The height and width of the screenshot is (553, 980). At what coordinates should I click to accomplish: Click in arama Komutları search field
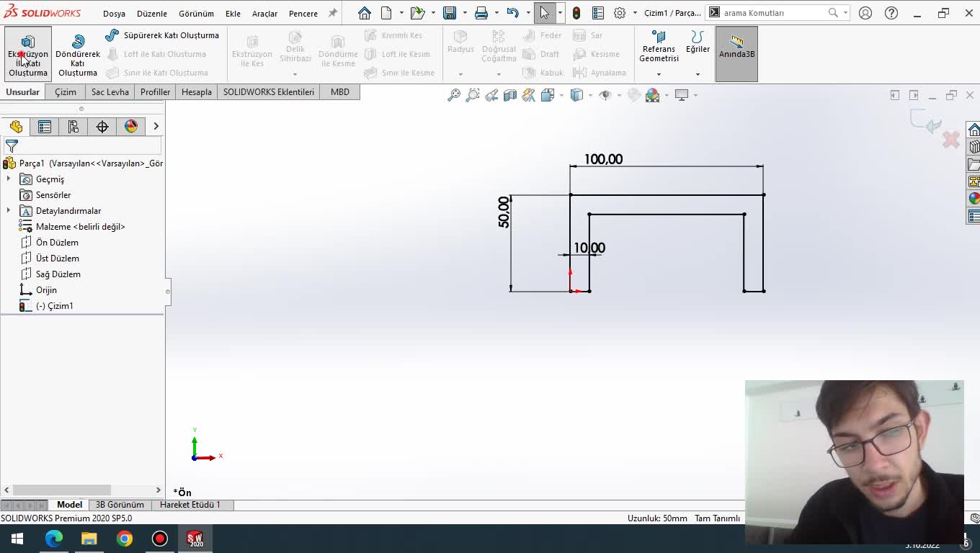point(772,13)
